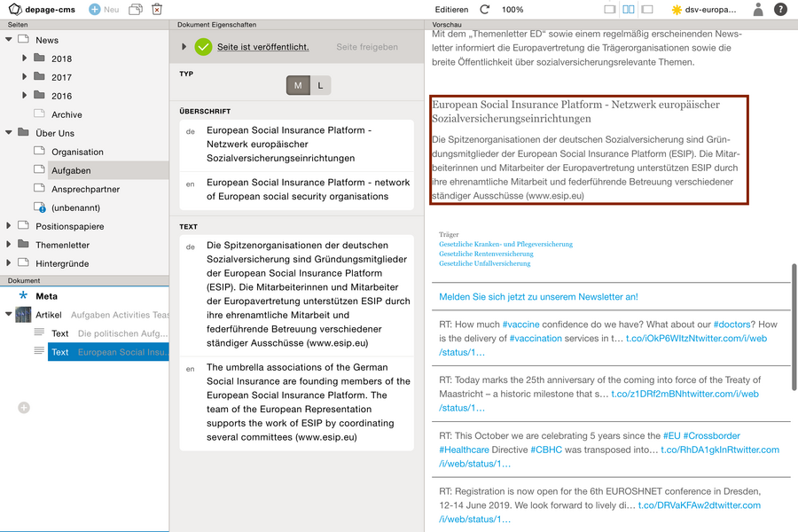
Task: Expand the 2018 folder arrow
Action: [24, 58]
